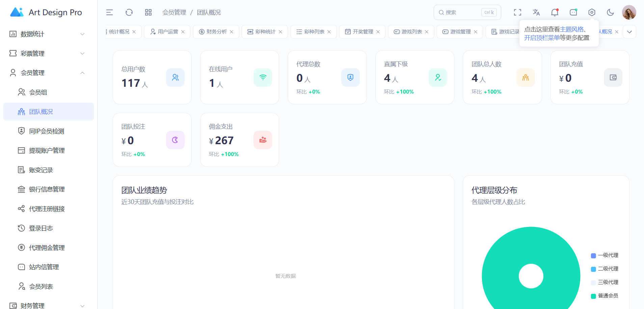Viewport: 644px width, 309px height.
Task: Close the 彩种列表 tab
Action: 329,32
